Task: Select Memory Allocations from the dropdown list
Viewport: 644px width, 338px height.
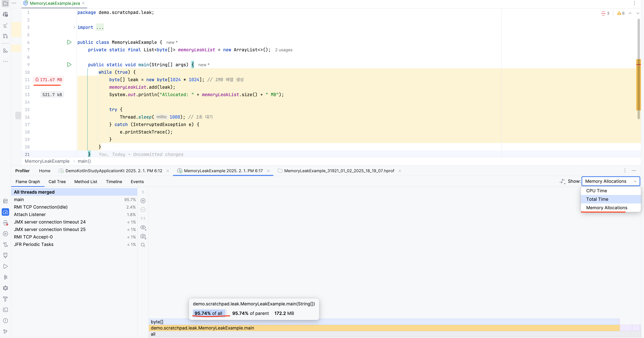Action: pos(611,208)
